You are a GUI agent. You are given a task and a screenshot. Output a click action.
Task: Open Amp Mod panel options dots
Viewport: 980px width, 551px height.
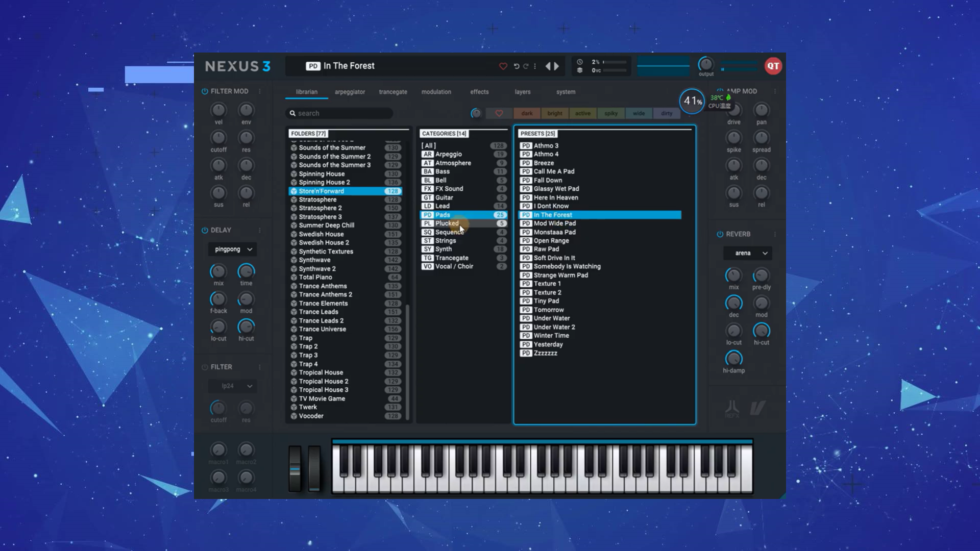click(x=775, y=91)
